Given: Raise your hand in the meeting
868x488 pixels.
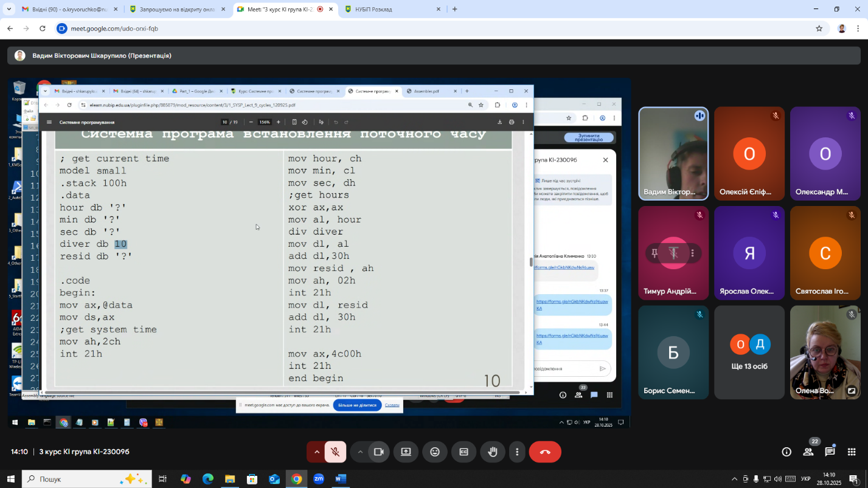Looking at the screenshot, I should (x=493, y=452).
